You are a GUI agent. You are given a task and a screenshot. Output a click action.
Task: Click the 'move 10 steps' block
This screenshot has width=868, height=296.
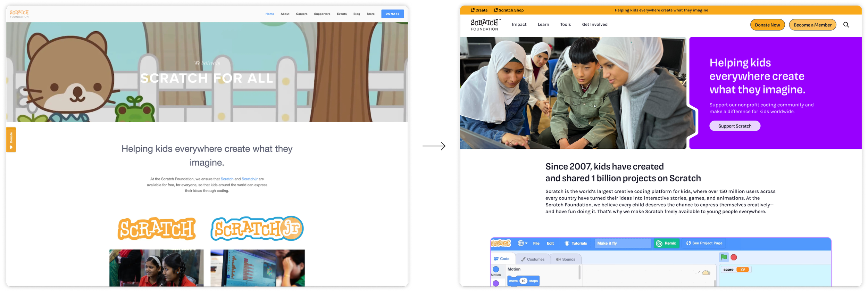coord(523,281)
